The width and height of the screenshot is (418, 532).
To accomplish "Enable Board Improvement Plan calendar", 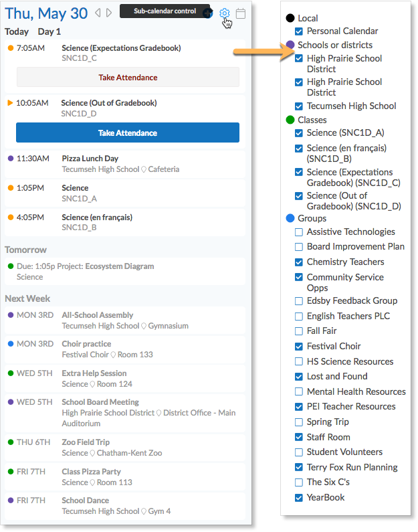I will coord(299,247).
